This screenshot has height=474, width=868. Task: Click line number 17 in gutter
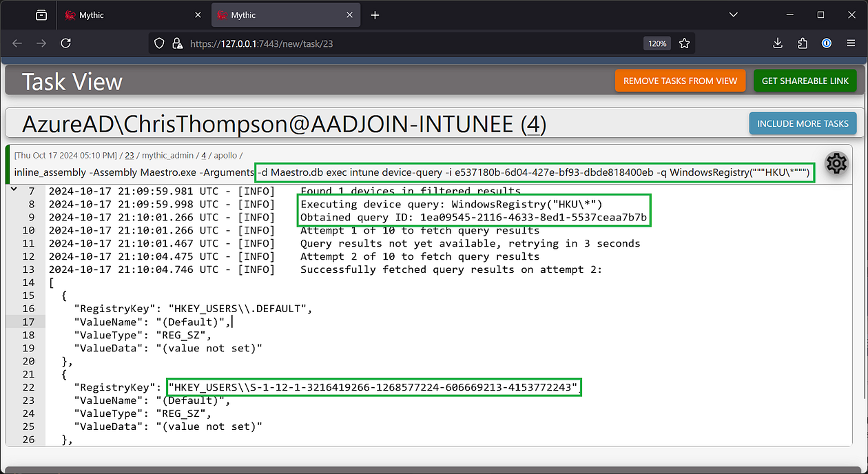pyautogui.click(x=28, y=322)
